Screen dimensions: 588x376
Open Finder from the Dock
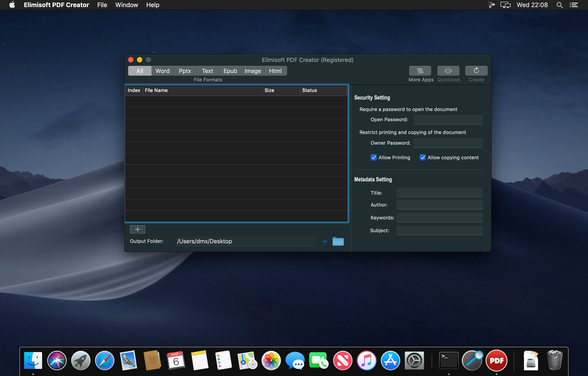point(33,360)
